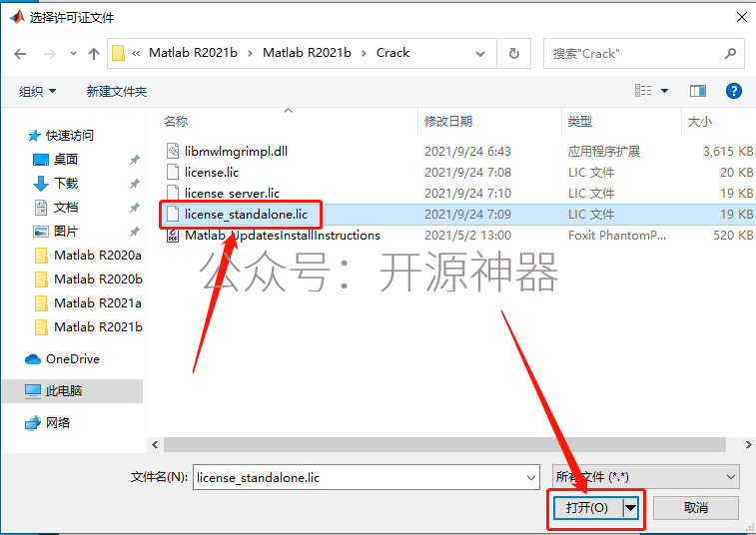Change view layout icon

[x=643, y=91]
